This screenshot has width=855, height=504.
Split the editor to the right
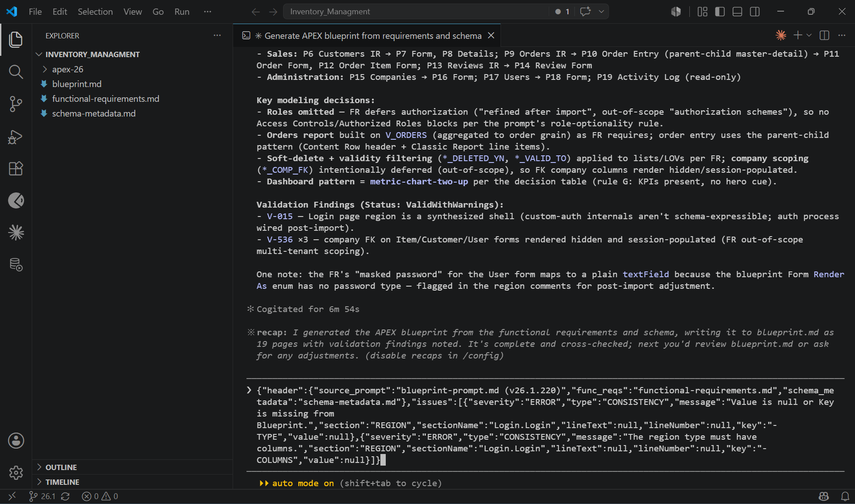(x=825, y=35)
